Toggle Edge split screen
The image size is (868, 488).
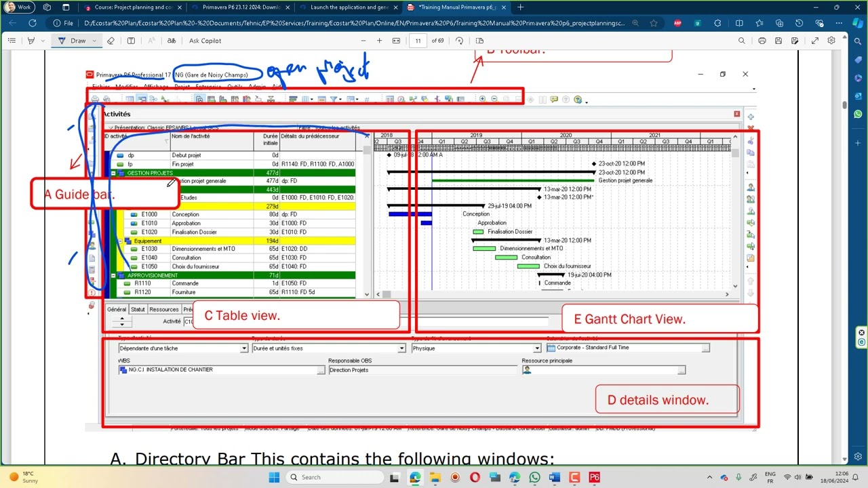739,22
